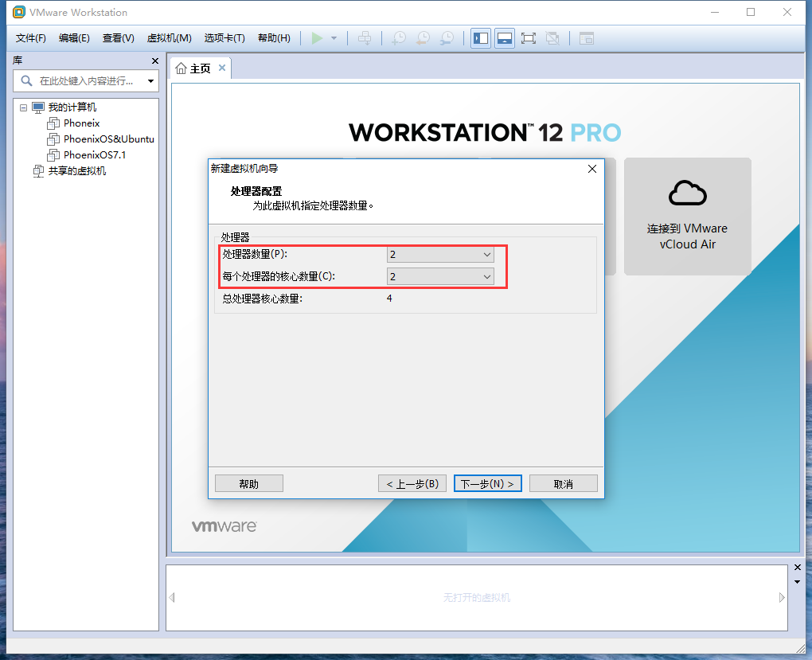Image resolution: width=812 pixels, height=660 pixels.
Task: Toggle the library sidebar view icon
Action: coord(481,38)
